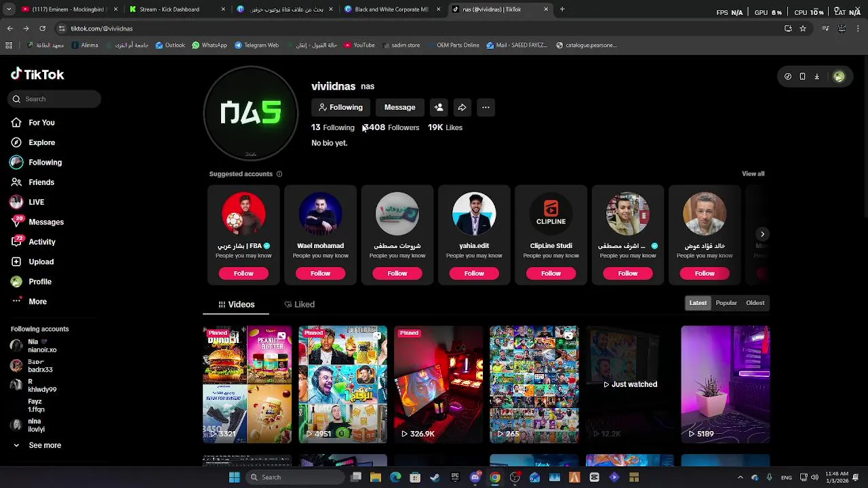This screenshot has height=488, width=868.
Task: Expand See more following accounts
Action: click(37, 445)
